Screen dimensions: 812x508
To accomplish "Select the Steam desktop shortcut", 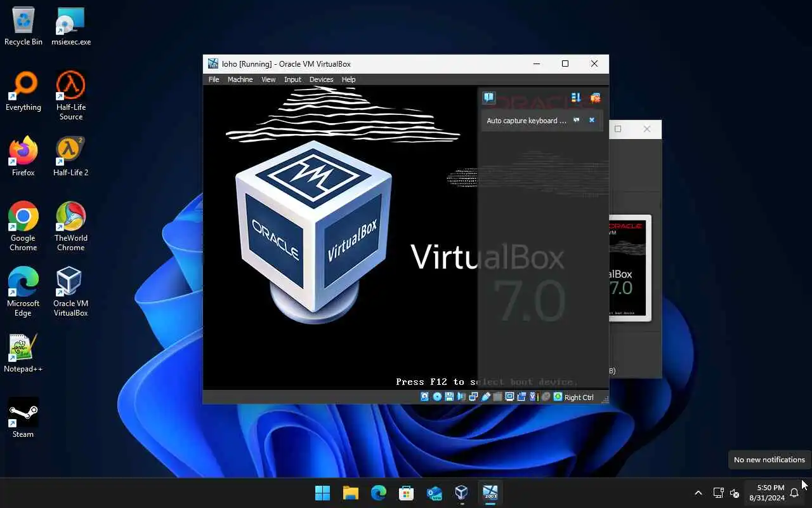I will click(x=23, y=418).
